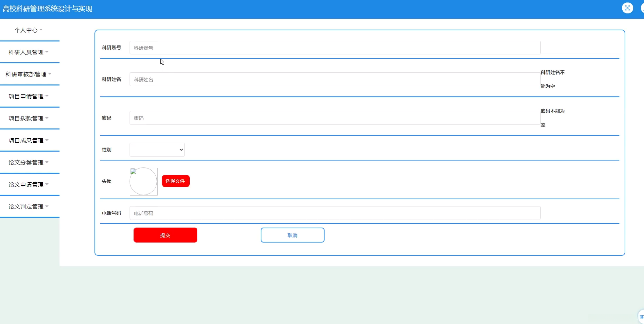
Task: Click the avatar image placeholder
Action: point(144,181)
